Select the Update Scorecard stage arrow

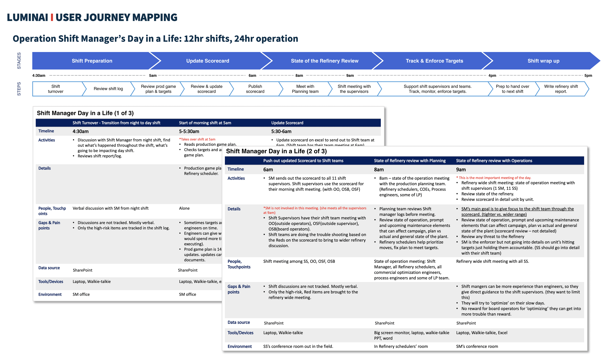[208, 61]
